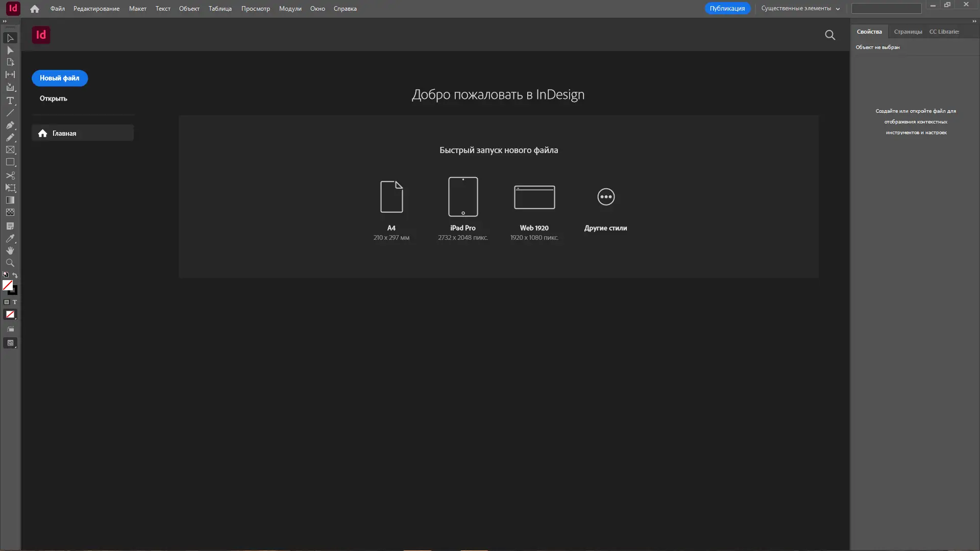This screenshot has width=980, height=551.
Task: Activate the Hand tool
Action: (10, 251)
